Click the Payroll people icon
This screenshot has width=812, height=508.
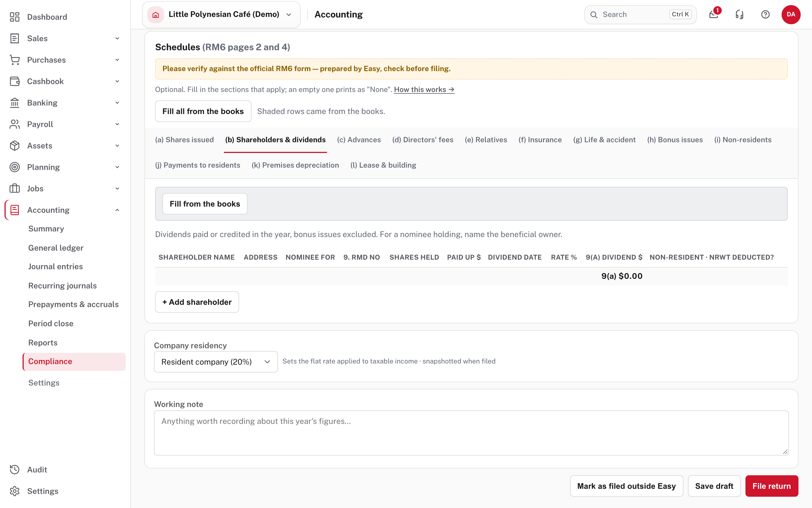(14, 124)
